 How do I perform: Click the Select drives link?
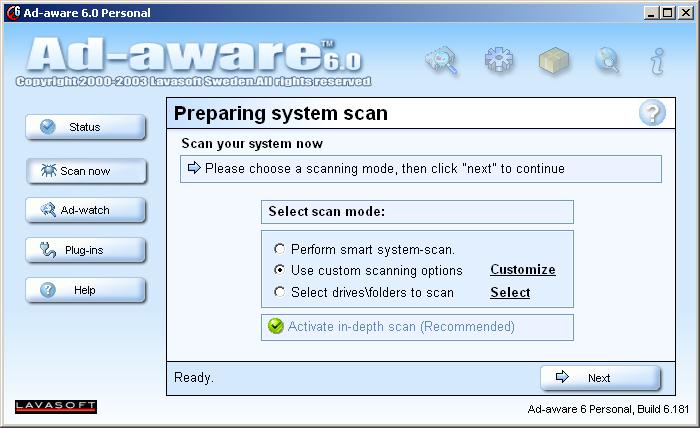[510, 292]
